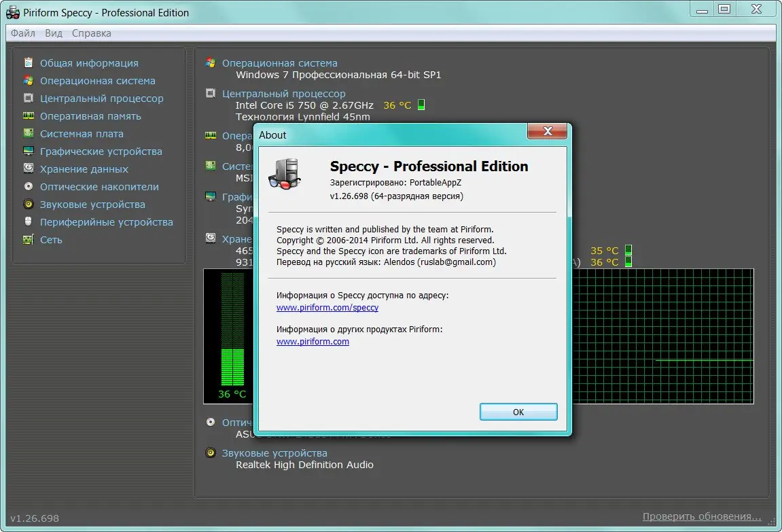Go to Системная плата section in sidebar
Screen dimensions: 782x532
tap(82, 134)
